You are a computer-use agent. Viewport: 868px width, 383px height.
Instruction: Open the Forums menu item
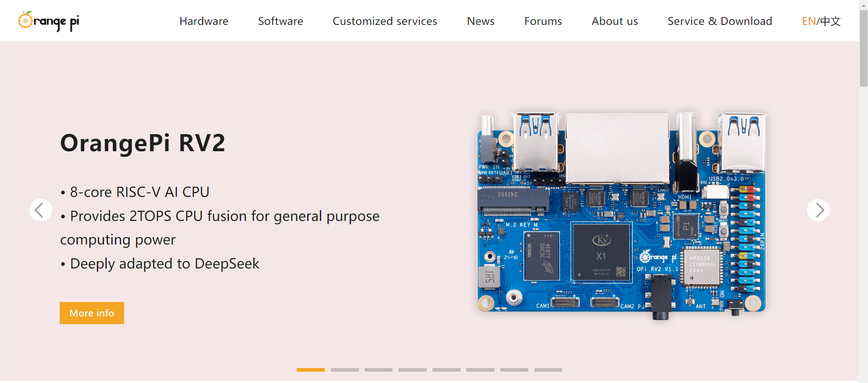click(543, 21)
